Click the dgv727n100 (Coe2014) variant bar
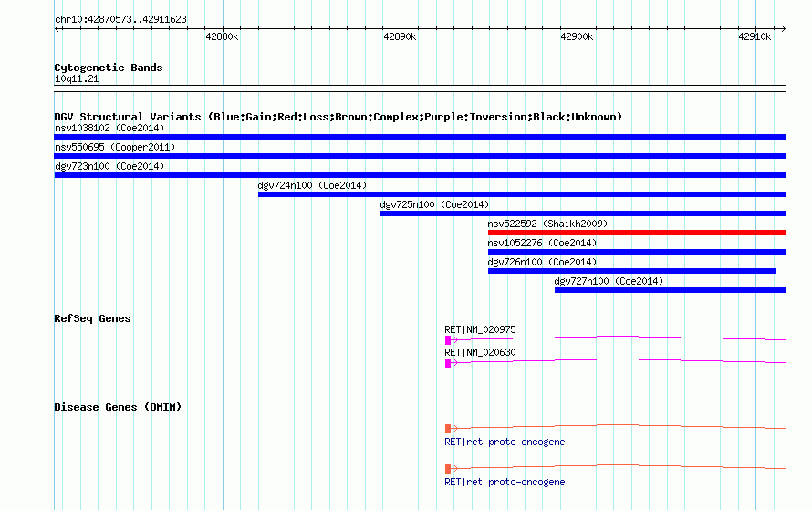 point(670,290)
